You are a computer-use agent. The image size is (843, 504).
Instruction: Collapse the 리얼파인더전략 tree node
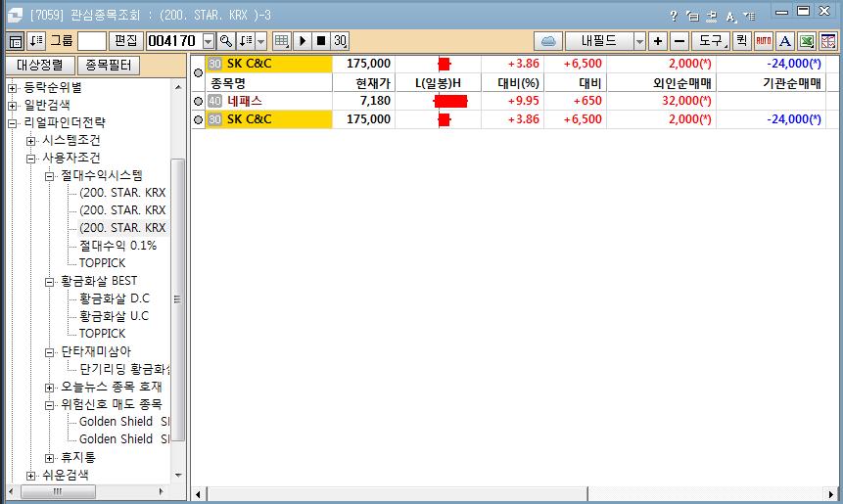tap(13, 123)
